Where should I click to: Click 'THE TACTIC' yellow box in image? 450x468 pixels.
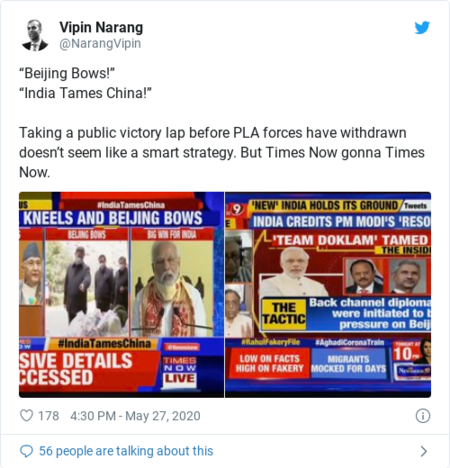pos(284,313)
